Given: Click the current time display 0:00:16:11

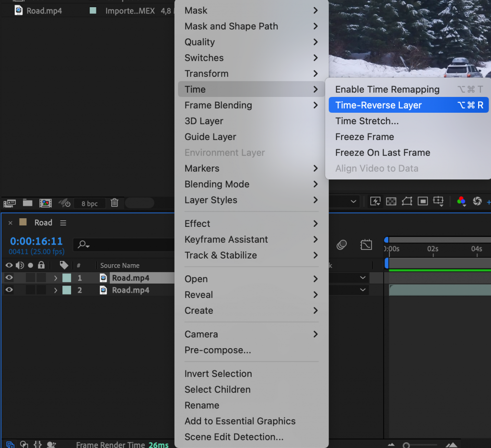Looking at the screenshot, I should [x=35, y=241].
